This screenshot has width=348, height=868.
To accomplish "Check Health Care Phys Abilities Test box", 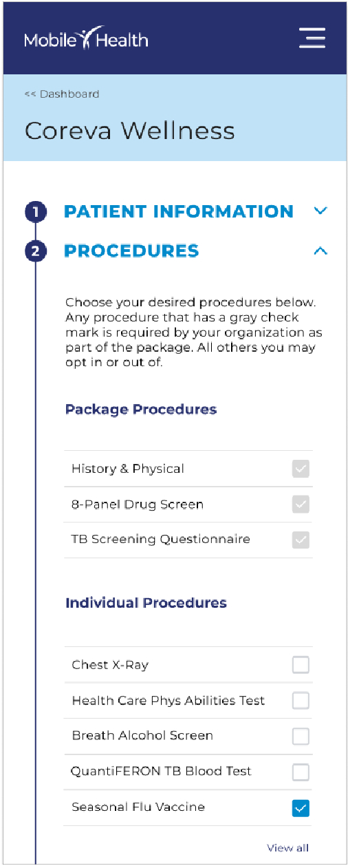I will [301, 701].
